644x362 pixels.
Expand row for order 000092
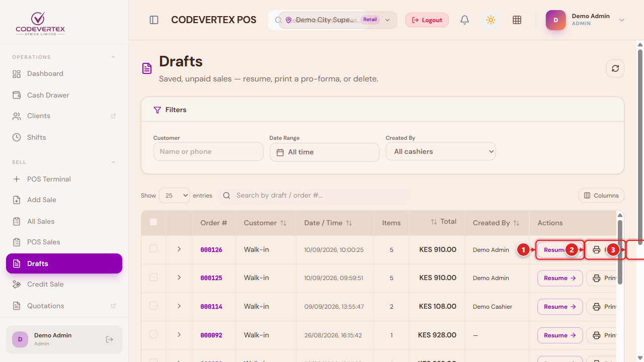coord(179,335)
